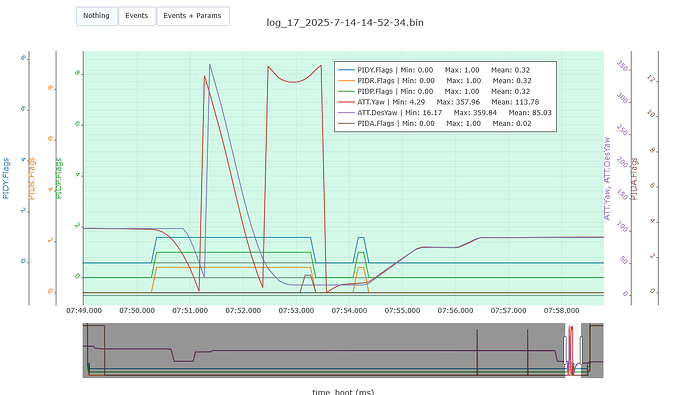This screenshot has width=690, height=395.
Task: Click the range slider overview gray area
Action: [x=323, y=350]
